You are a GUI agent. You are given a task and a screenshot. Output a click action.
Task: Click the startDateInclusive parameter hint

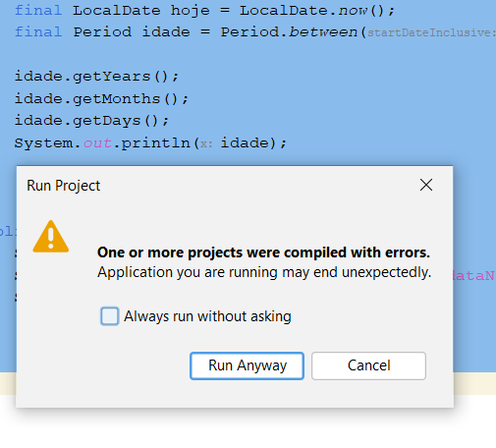pyautogui.click(x=430, y=32)
